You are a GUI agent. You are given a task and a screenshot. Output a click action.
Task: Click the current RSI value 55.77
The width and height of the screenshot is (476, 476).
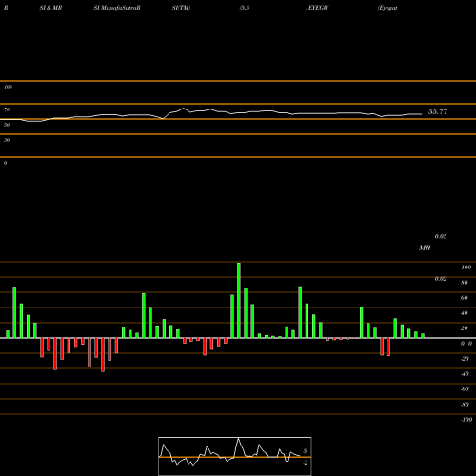pos(438,112)
